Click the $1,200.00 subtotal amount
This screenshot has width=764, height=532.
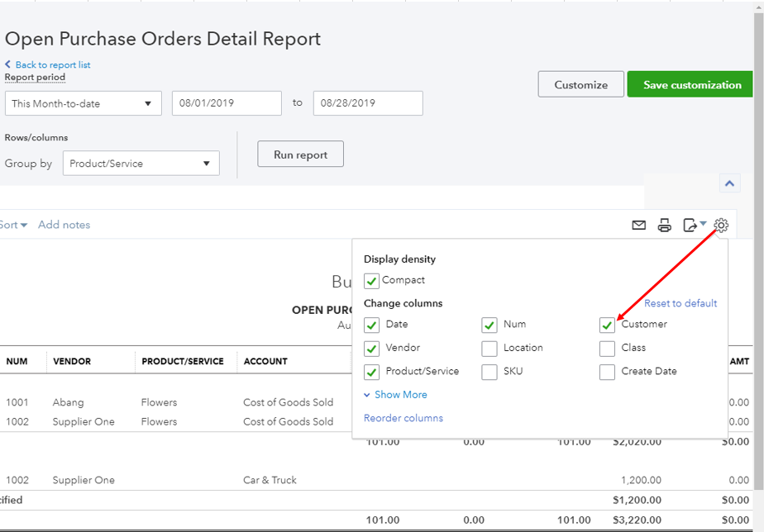637,500
